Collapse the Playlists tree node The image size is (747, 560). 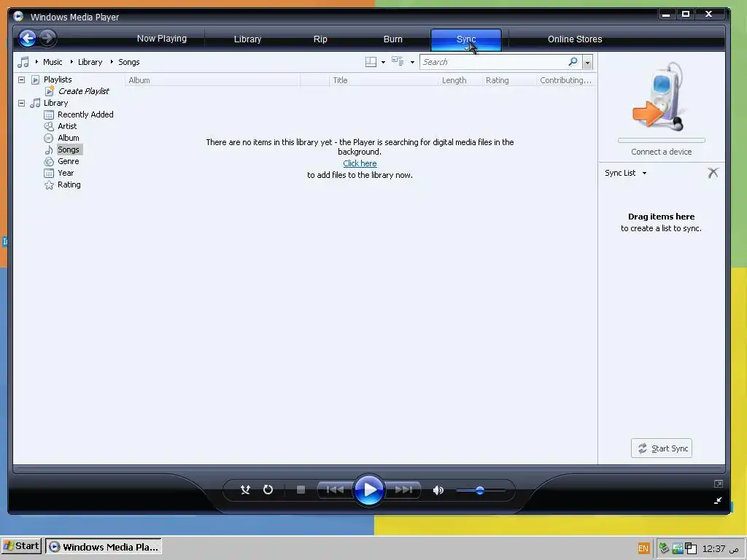21,79
